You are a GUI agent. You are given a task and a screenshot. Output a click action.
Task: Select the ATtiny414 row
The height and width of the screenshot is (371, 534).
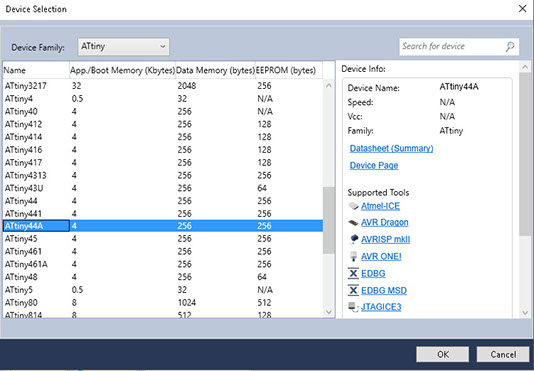(x=163, y=137)
